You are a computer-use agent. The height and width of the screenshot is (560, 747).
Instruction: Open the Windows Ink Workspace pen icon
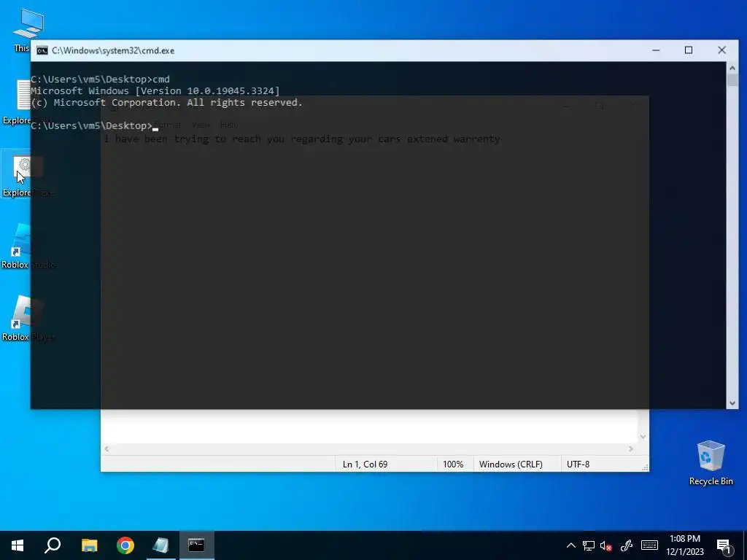[627, 545]
